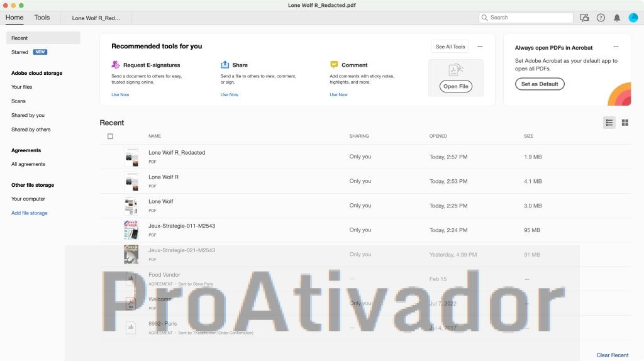Tick the select-all checkbox in Recent header
Image resolution: width=644 pixels, height=361 pixels.
[111, 136]
